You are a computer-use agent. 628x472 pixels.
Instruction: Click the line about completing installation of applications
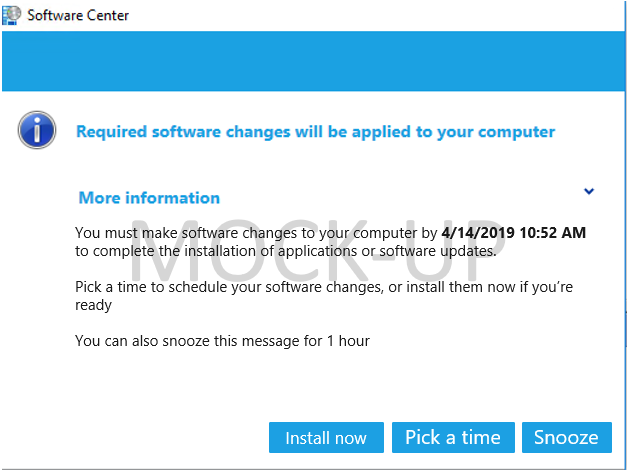286,251
